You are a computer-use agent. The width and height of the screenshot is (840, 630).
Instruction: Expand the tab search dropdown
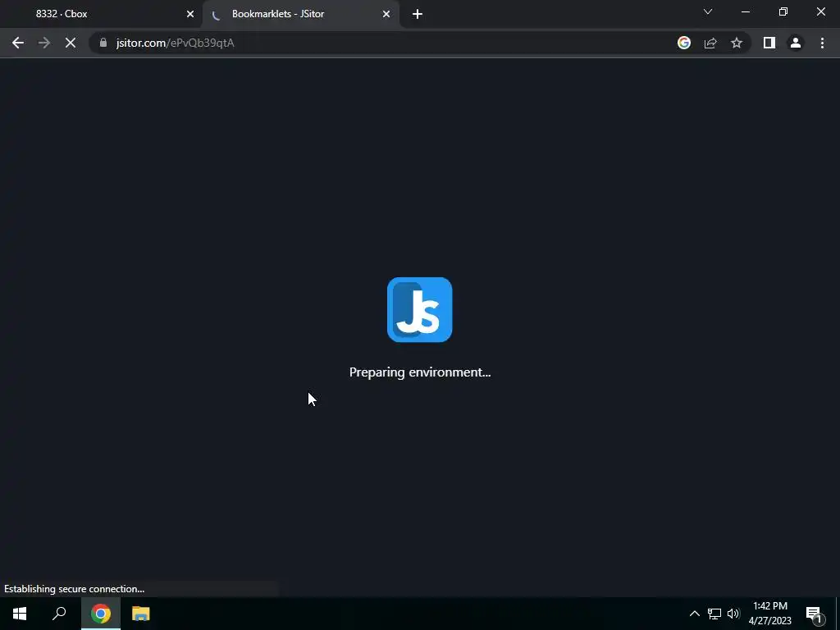(x=708, y=11)
